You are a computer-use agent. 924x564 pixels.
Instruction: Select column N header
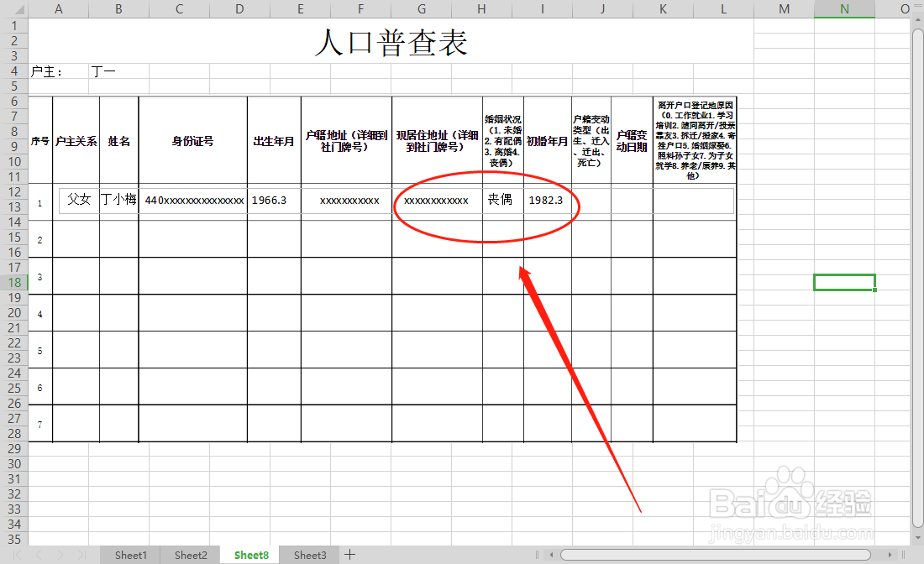(x=844, y=9)
